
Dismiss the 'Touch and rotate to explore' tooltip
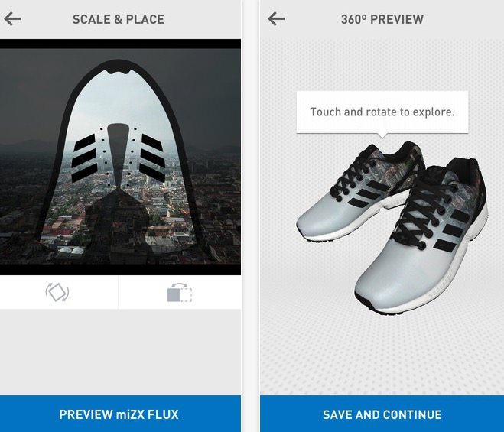pos(382,112)
